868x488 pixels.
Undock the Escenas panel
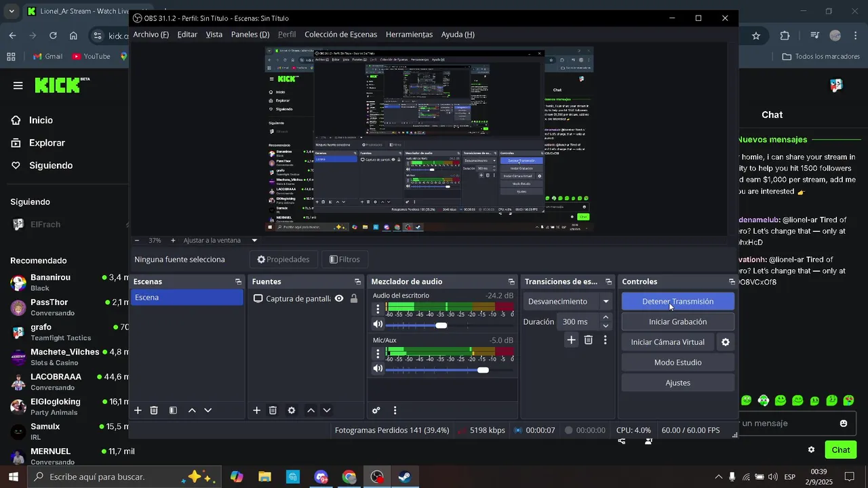tap(238, 281)
